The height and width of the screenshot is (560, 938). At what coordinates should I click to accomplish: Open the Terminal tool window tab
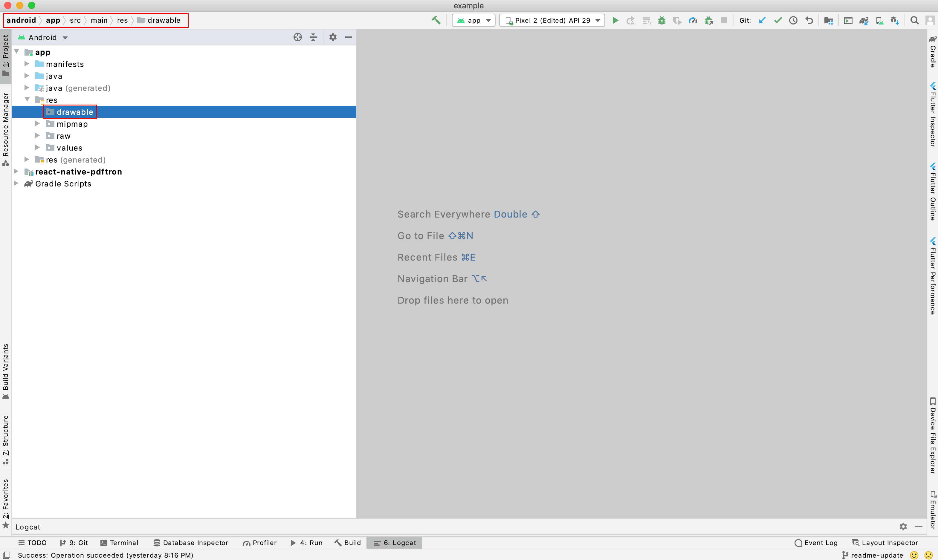pos(120,543)
